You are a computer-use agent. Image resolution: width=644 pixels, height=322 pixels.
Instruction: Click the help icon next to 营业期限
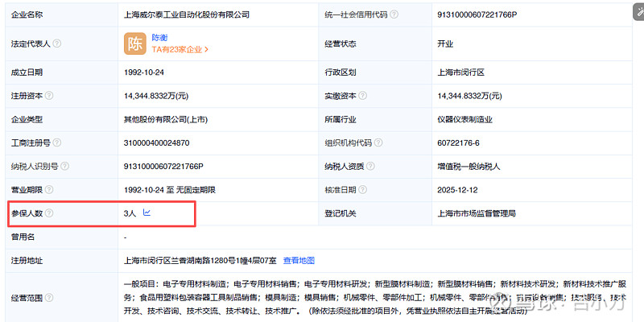point(49,190)
